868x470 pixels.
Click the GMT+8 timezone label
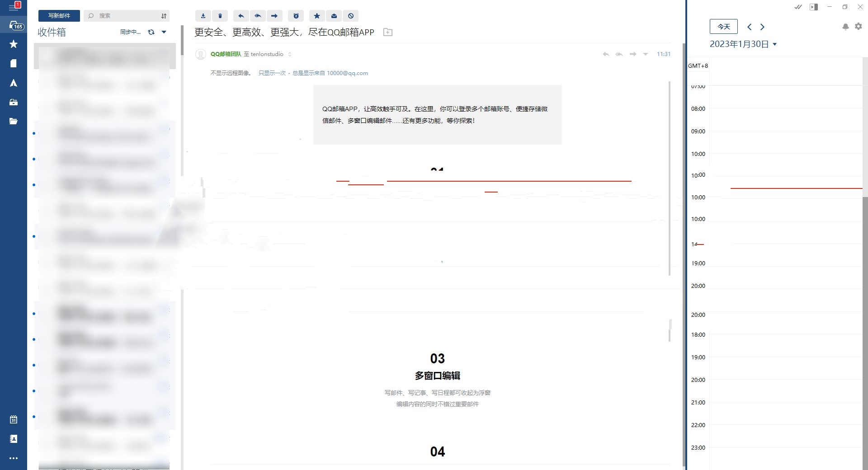coord(698,66)
